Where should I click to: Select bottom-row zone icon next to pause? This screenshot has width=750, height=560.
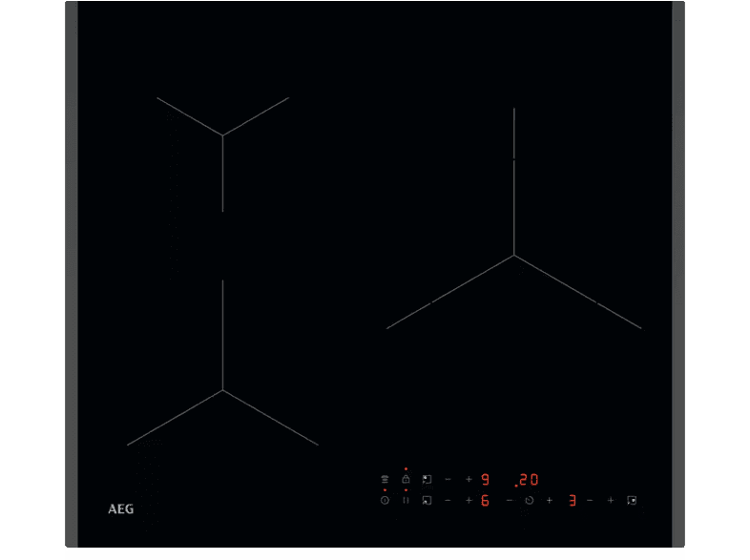427,500
